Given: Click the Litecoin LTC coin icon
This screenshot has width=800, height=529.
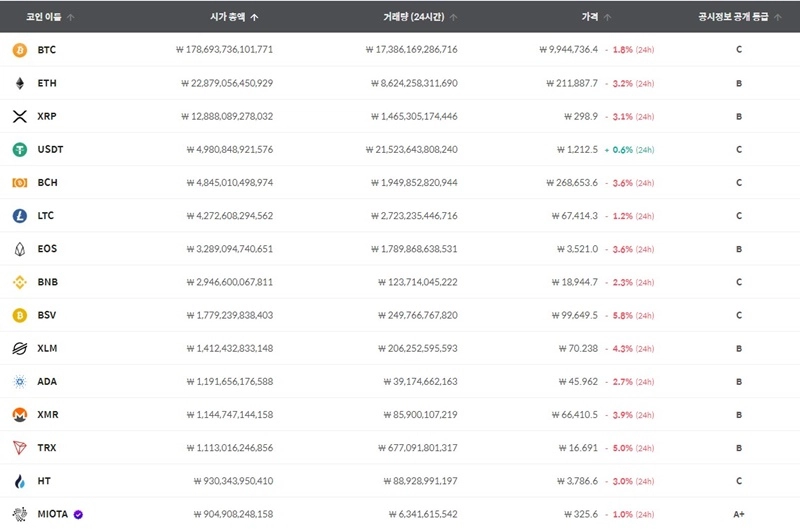Looking at the screenshot, I should coord(19,216).
